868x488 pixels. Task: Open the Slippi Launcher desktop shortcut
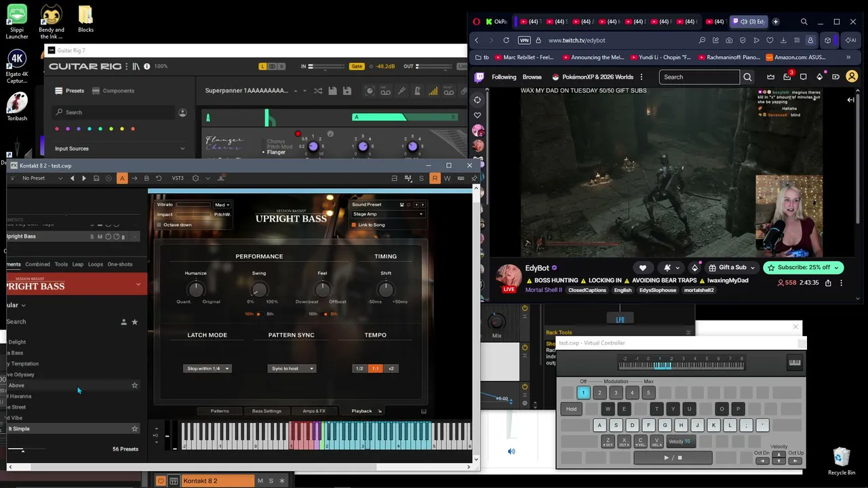pos(17,22)
